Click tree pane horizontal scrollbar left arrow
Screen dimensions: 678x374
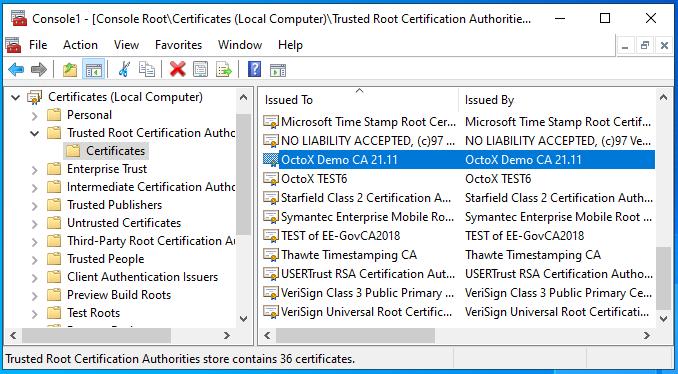(x=13, y=335)
